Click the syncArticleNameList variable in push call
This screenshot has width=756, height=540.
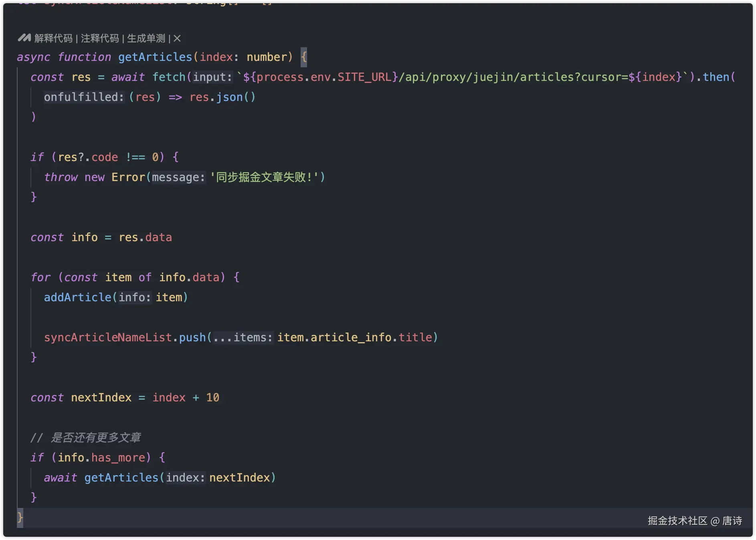(108, 337)
